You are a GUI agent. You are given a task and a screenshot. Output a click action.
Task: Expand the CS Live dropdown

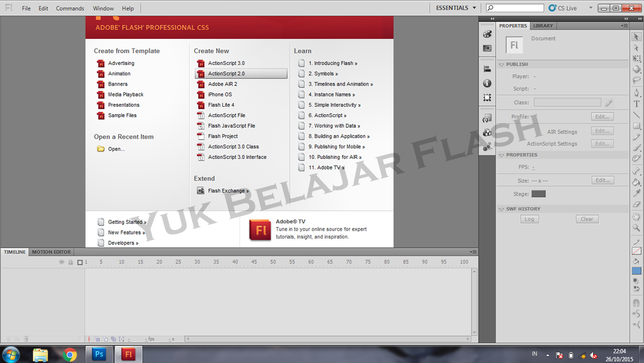click(x=590, y=7)
